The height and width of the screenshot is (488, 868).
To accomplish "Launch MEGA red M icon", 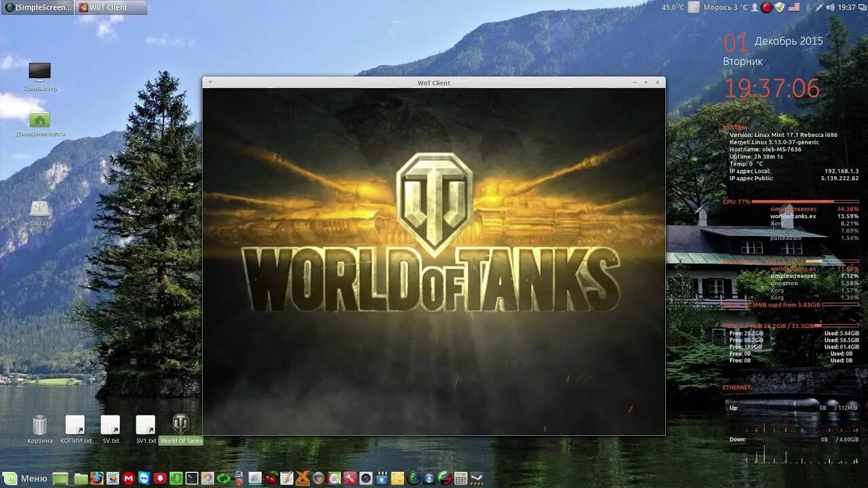I will point(130,479).
